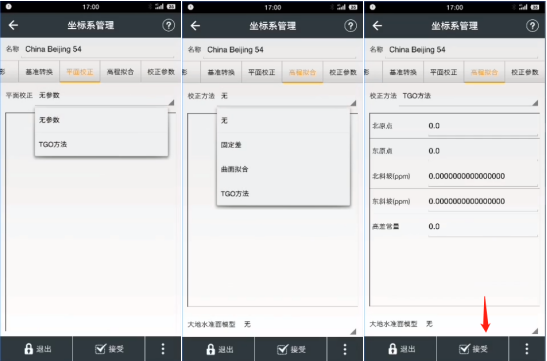Open three-dot overflow menu on the left phone screen
This screenshot has width=547, height=361.
coord(163,348)
